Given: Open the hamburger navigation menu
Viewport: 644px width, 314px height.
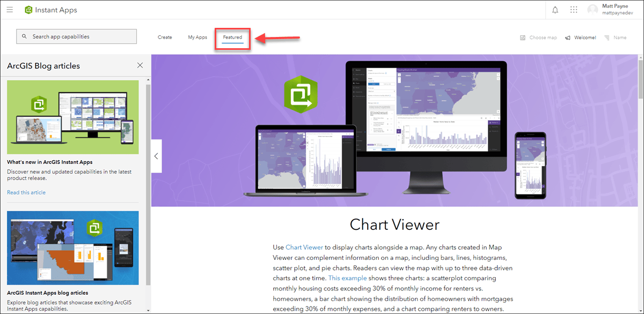Looking at the screenshot, I should tap(10, 10).
